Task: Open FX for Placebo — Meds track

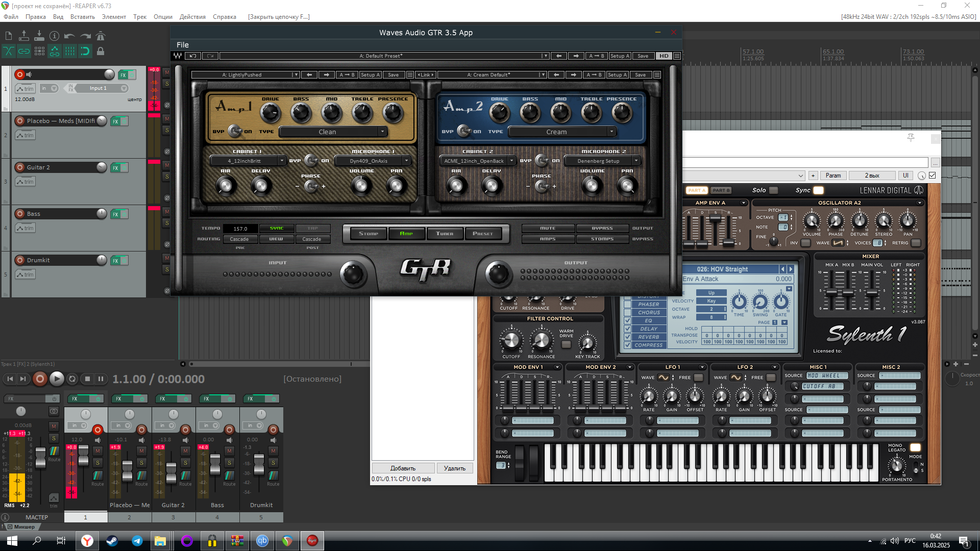Action: 116,121
